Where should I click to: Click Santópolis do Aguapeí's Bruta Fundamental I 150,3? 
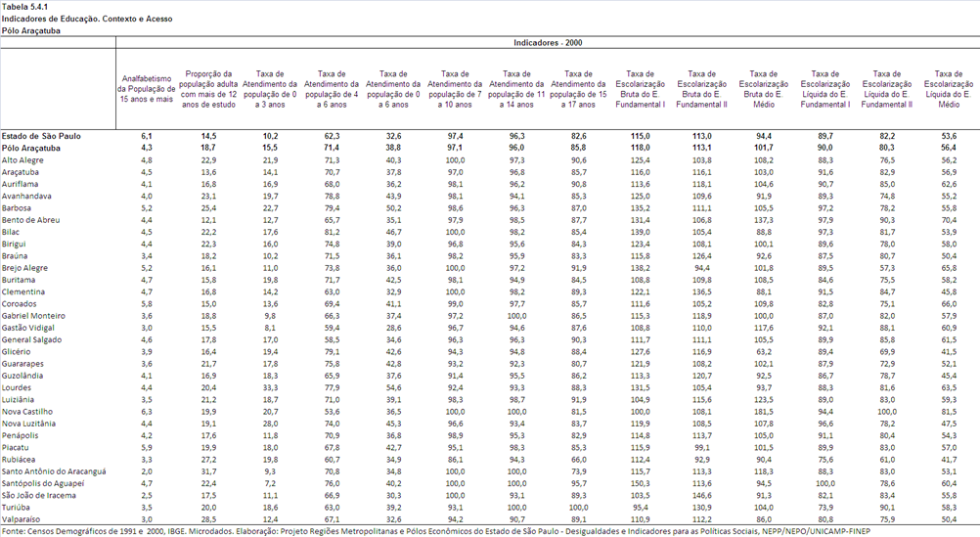(640, 484)
